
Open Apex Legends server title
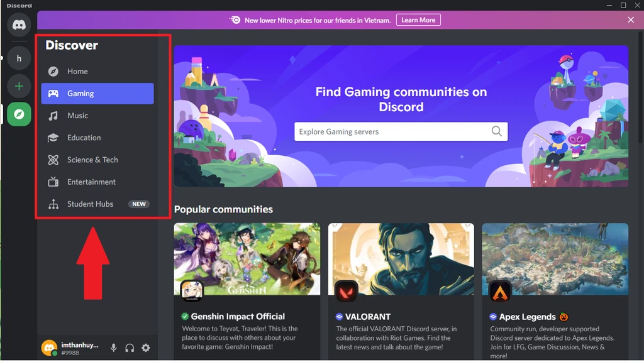pos(528,317)
